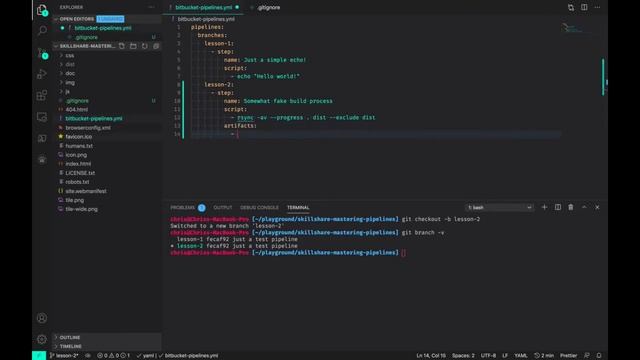Expand the js folder
This screenshot has width=640, height=360.
(67, 91)
